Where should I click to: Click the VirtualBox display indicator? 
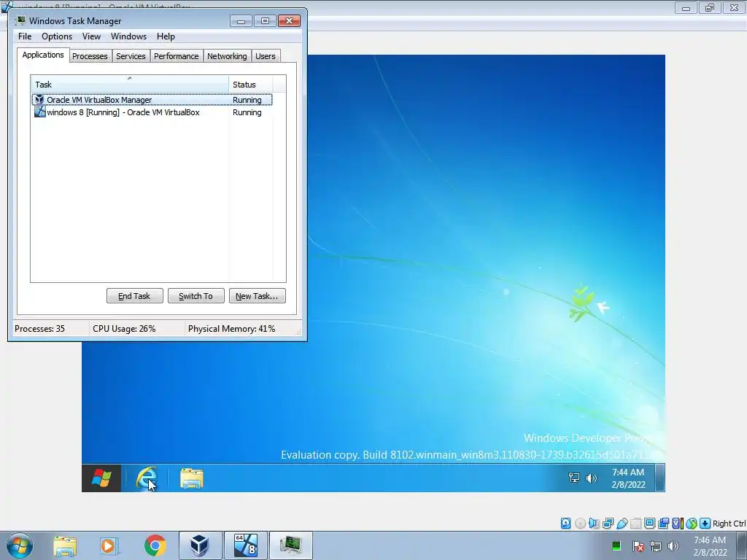tap(649, 524)
